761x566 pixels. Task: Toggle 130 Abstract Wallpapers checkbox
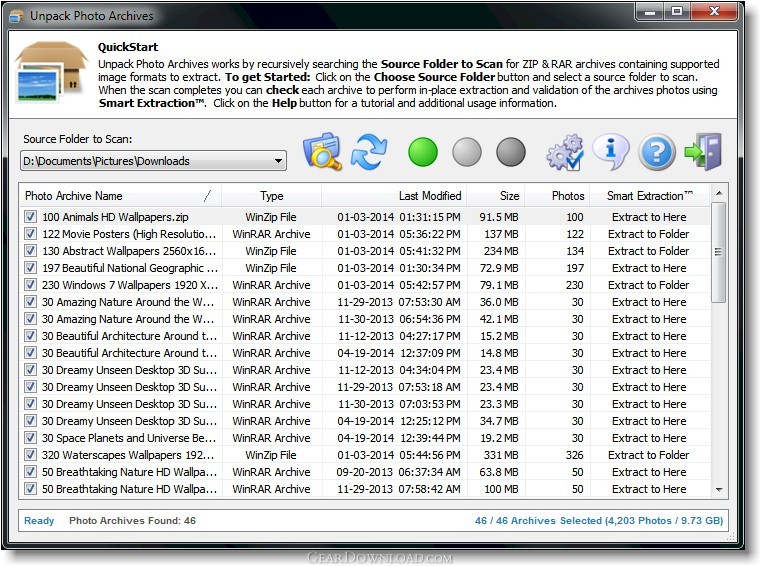(x=30, y=250)
